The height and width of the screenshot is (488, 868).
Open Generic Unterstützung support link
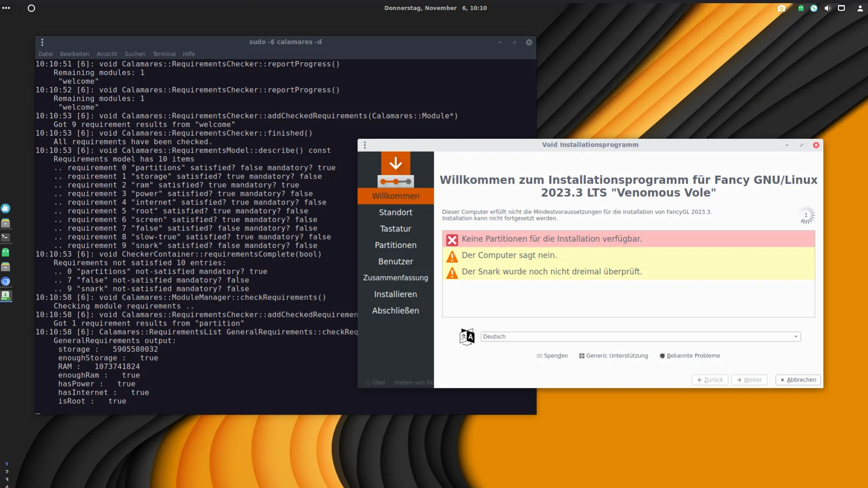tap(613, 356)
